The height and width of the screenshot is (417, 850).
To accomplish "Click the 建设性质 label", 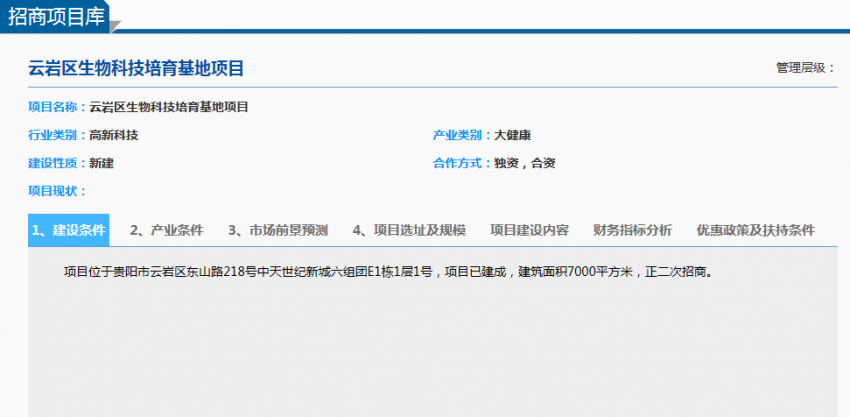I will 57,163.
